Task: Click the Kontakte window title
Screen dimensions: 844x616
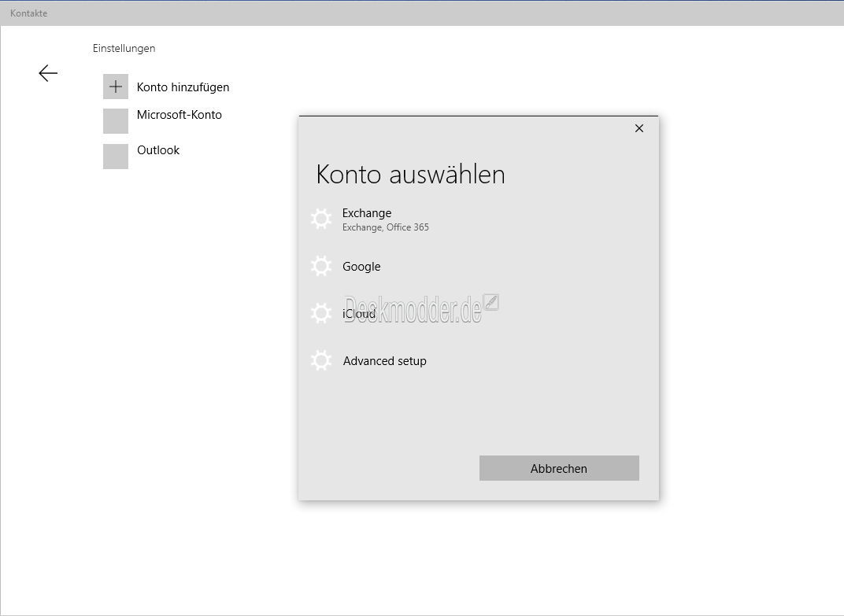Action: pyautogui.click(x=28, y=13)
